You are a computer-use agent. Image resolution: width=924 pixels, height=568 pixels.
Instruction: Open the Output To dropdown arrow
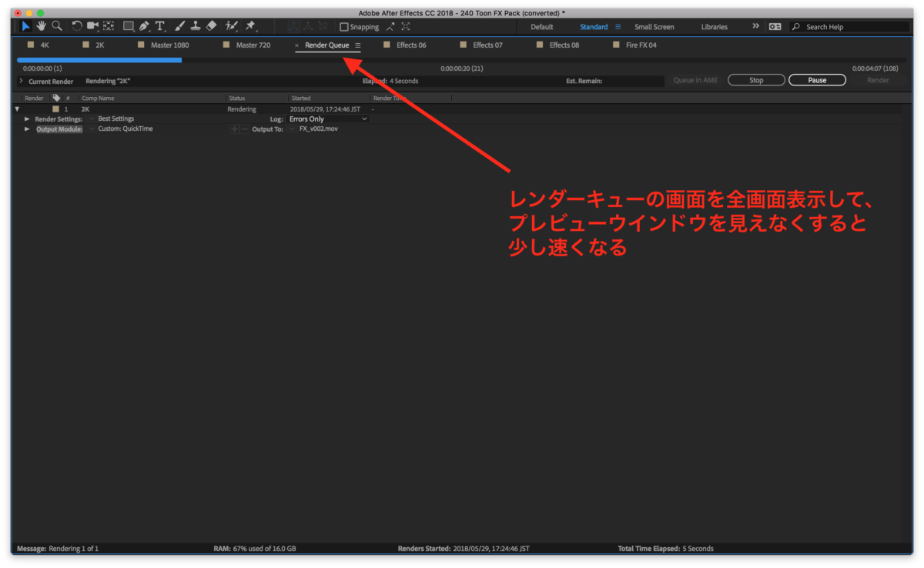point(293,129)
